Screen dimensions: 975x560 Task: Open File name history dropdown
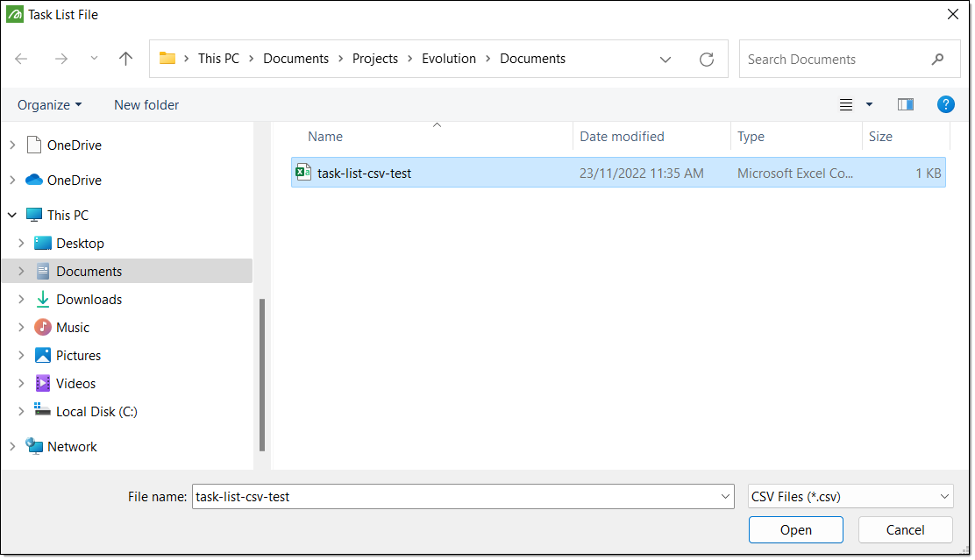coord(725,497)
